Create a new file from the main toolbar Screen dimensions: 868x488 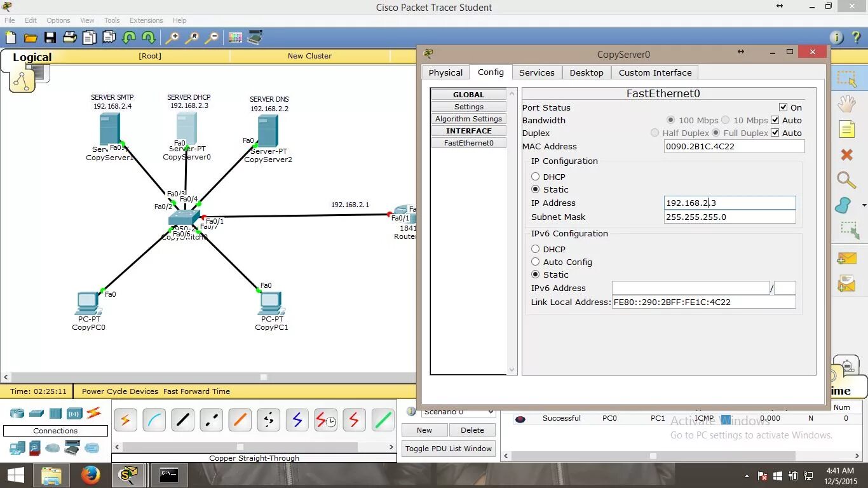(10, 37)
